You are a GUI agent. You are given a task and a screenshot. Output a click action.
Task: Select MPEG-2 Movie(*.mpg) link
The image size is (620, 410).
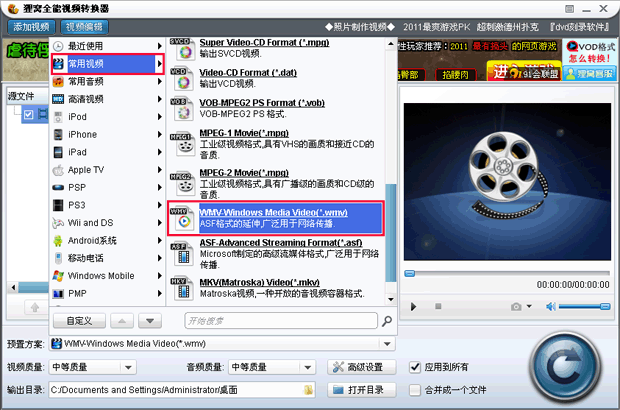coord(244,173)
